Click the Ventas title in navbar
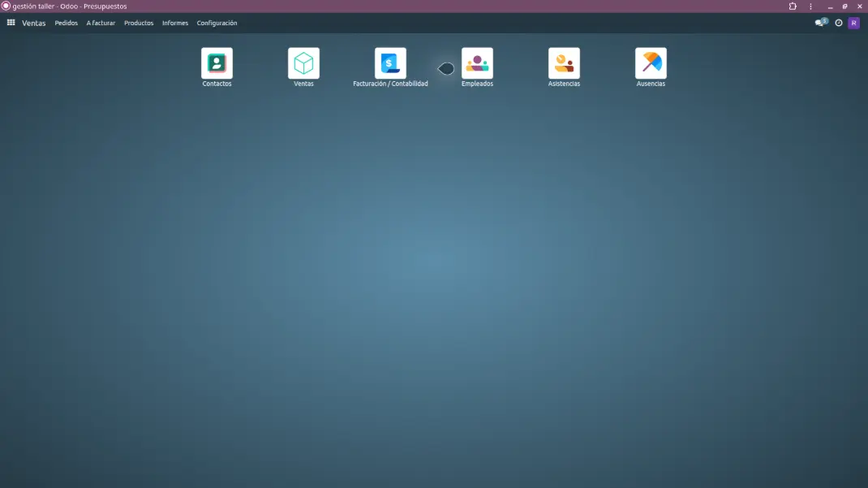The width and height of the screenshot is (868, 488). [x=34, y=23]
